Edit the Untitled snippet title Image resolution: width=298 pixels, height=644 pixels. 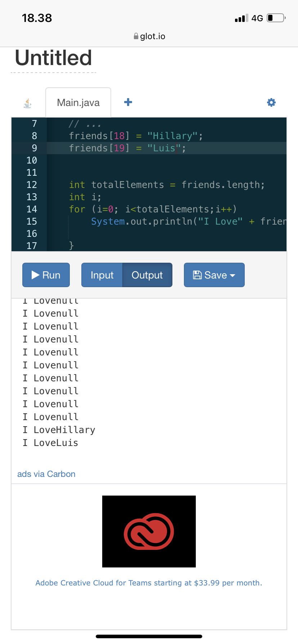pos(54,58)
